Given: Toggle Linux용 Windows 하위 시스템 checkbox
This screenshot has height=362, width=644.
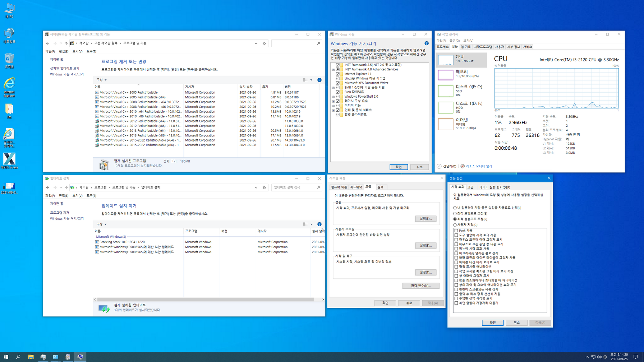Looking at the screenshot, I should pyautogui.click(x=338, y=78).
